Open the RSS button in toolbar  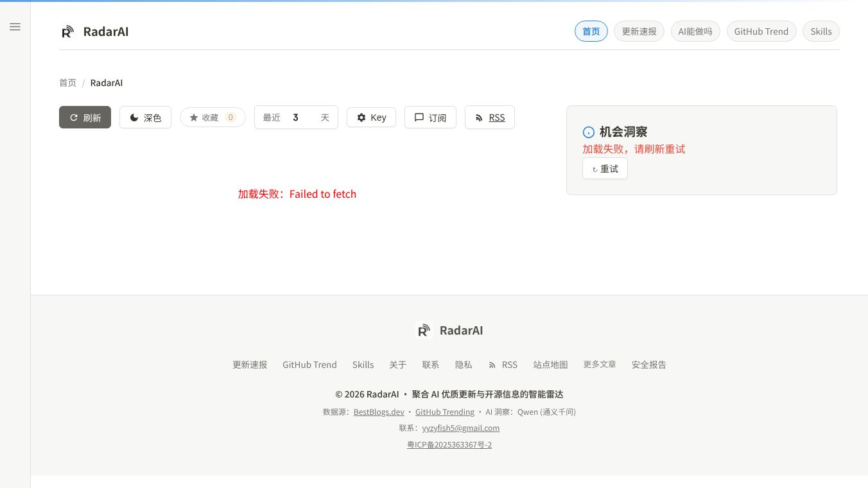[x=490, y=118]
